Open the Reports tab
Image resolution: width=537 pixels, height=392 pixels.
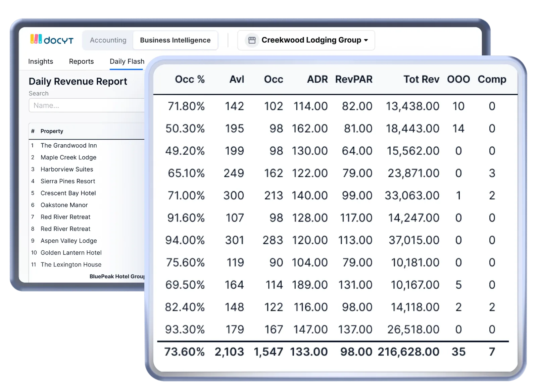coord(81,61)
